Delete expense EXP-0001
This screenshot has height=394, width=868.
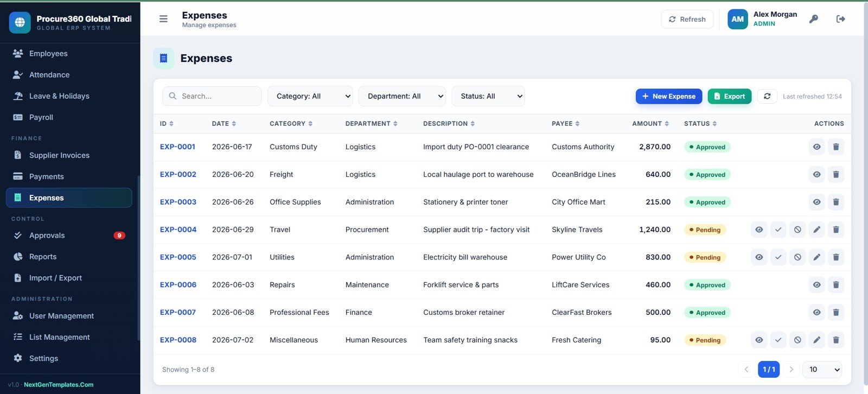point(835,147)
